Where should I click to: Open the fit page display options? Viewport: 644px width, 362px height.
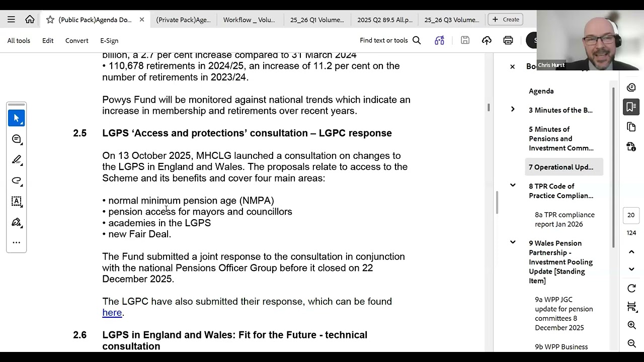631,307
